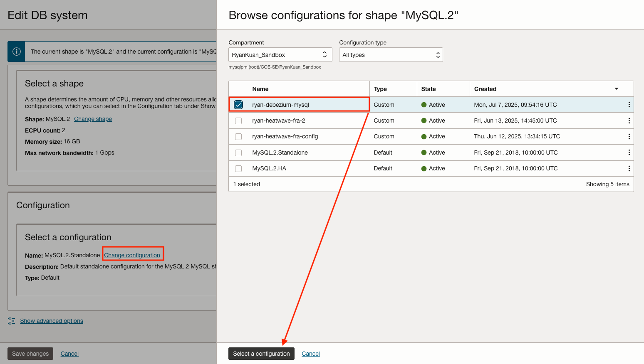Open the actions menu for ryan-heatwave-fra-config
The height and width of the screenshot is (364, 644).
[629, 136]
